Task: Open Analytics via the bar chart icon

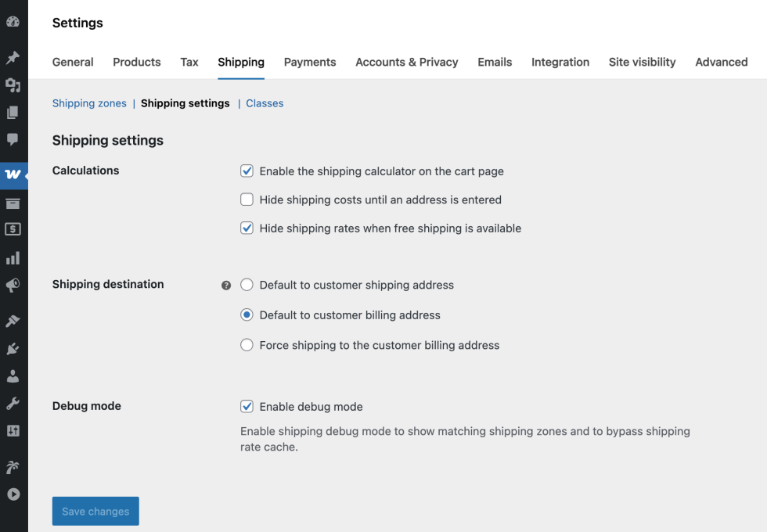Action: (13, 258)
